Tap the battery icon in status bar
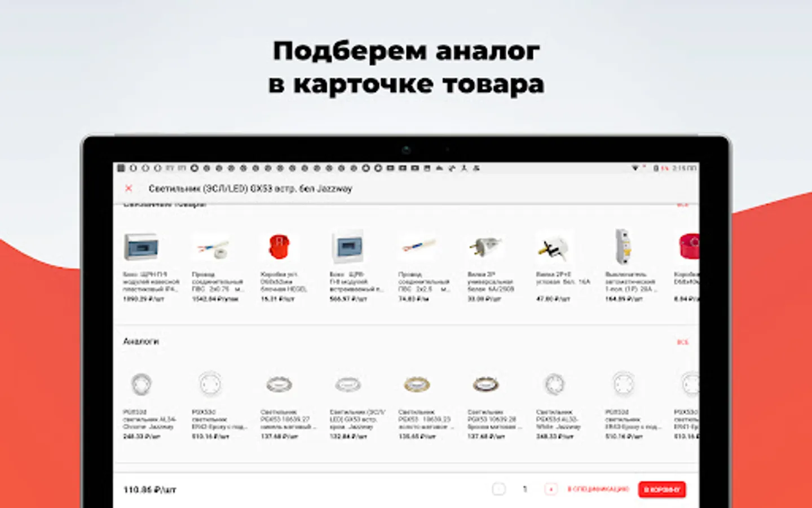This screenshot has height=508, width=812. pyautogui.click(x=656, y=168)
